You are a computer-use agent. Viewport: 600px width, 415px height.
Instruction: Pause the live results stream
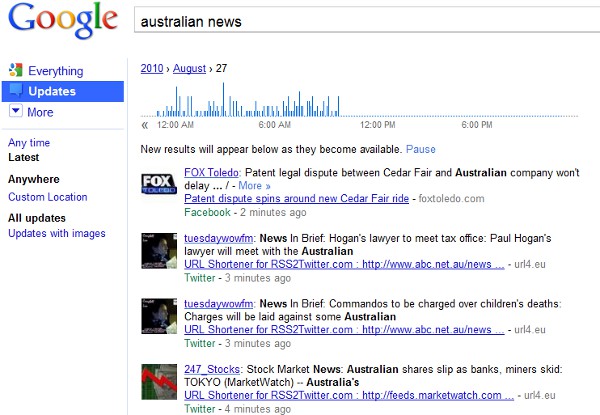pyautogui.click(x=420, y=149)
